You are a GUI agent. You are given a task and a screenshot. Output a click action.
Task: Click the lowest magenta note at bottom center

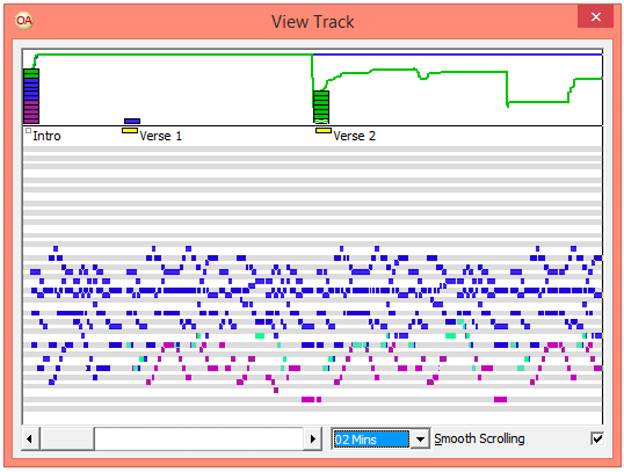coord(310,400)
